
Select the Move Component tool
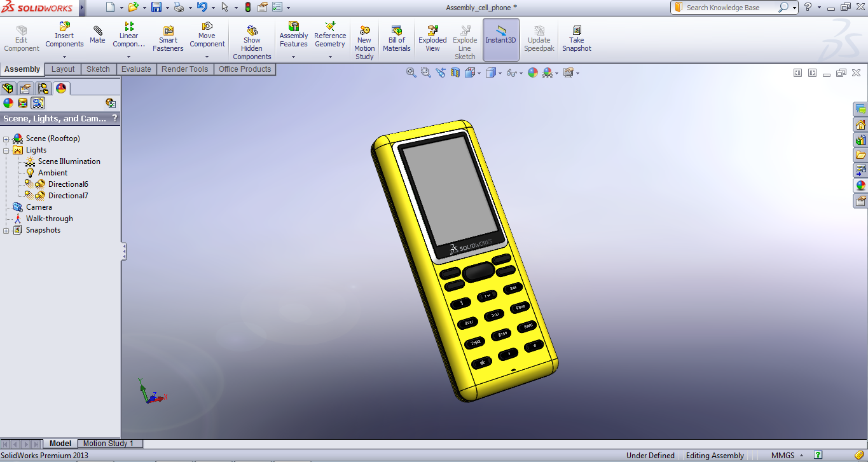(x=207, y=35)
